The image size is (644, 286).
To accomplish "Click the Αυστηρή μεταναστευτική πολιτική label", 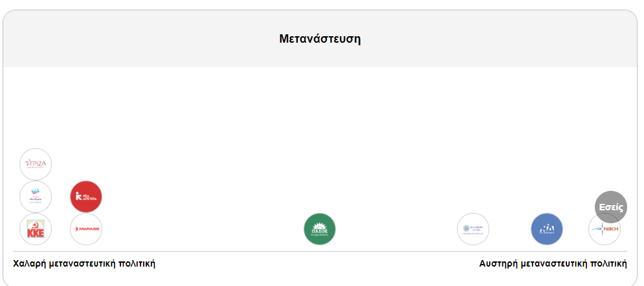I will [553, 263].
